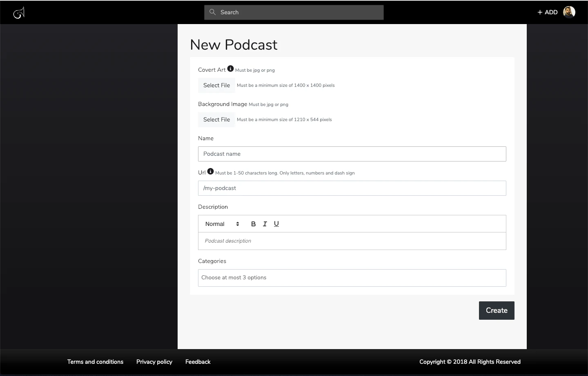Toggle italic formatting in the description editor
Image resolution: width=588 pixels, height=376 pixels.
pos(265,224)
